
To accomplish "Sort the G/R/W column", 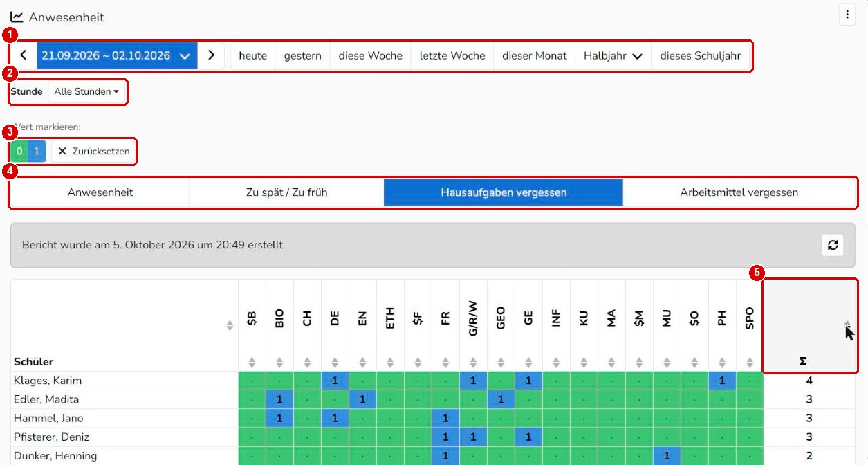I will click(473, 362).
